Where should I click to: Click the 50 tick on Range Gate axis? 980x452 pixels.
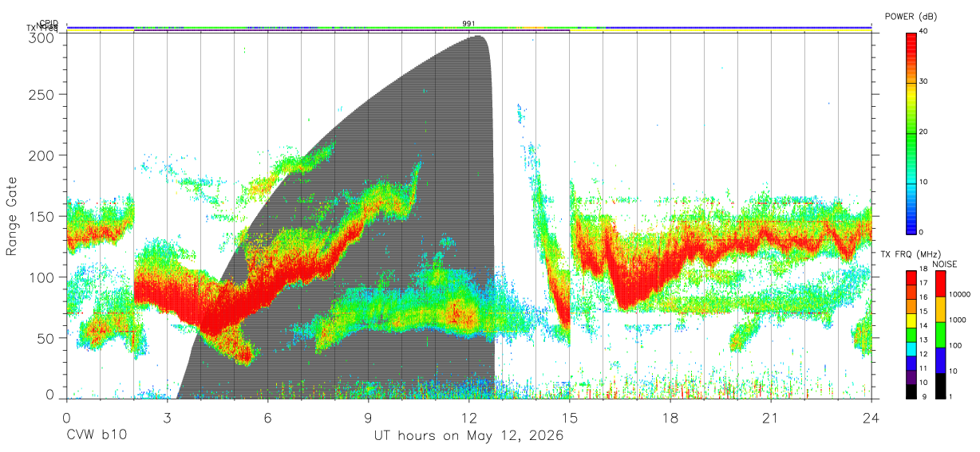(47, 338)
